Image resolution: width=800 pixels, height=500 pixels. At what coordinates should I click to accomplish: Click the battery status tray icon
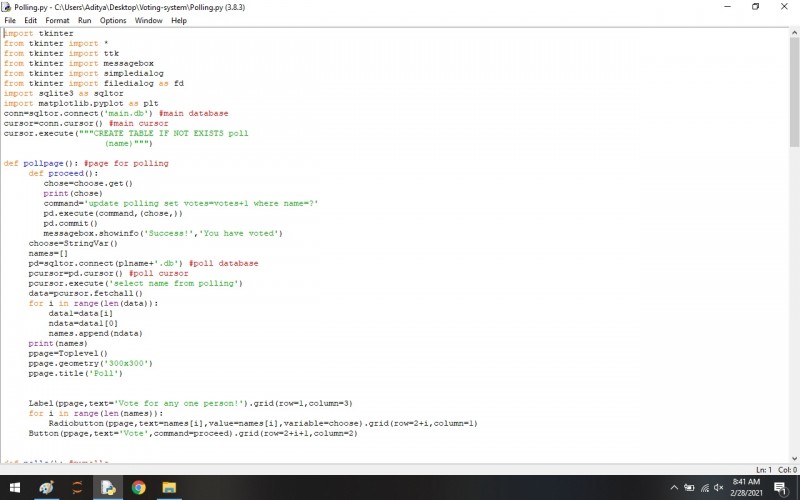coord(689,488)
